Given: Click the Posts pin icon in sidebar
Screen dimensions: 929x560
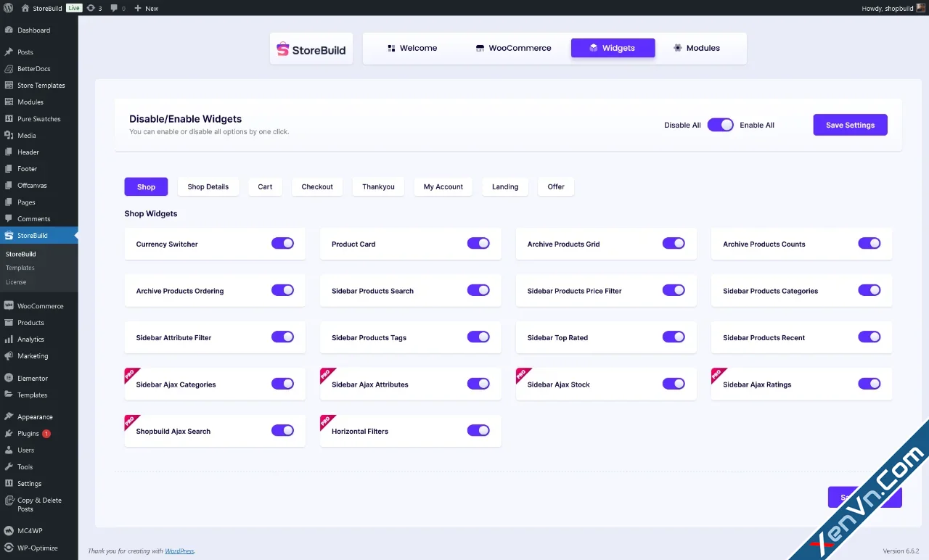Looking at the screenshot, I should coord(9,52).
